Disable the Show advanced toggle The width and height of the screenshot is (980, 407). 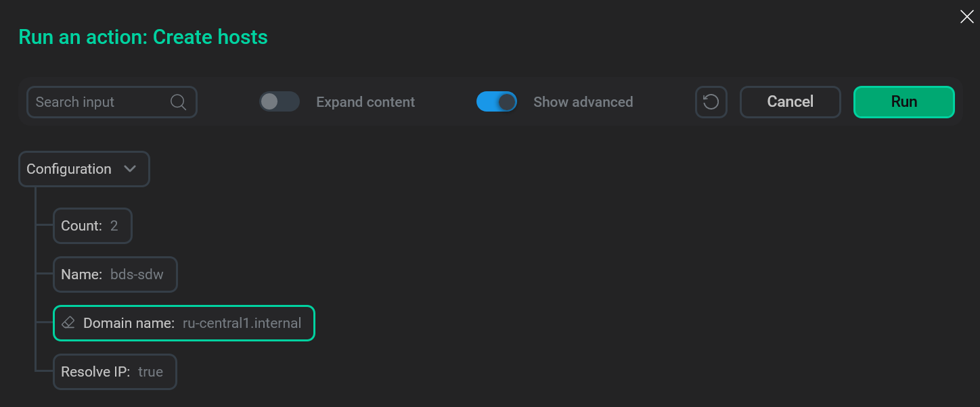point(497,101)
